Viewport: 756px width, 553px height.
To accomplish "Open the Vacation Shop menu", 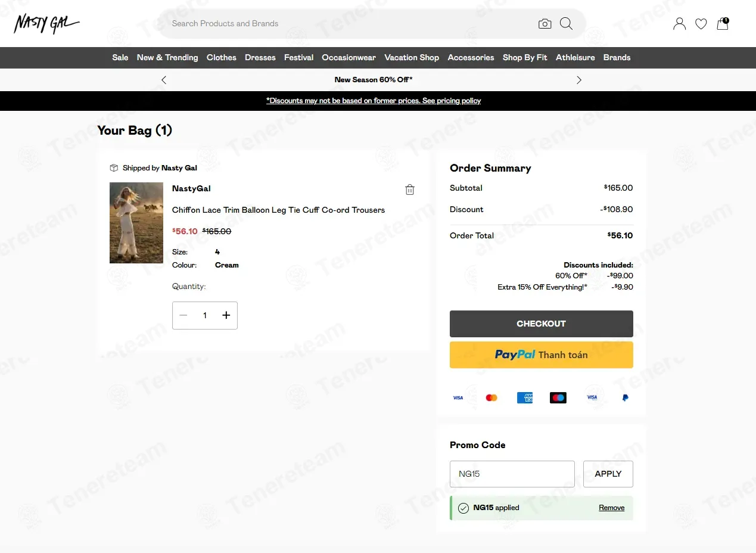I will point(412,58).
